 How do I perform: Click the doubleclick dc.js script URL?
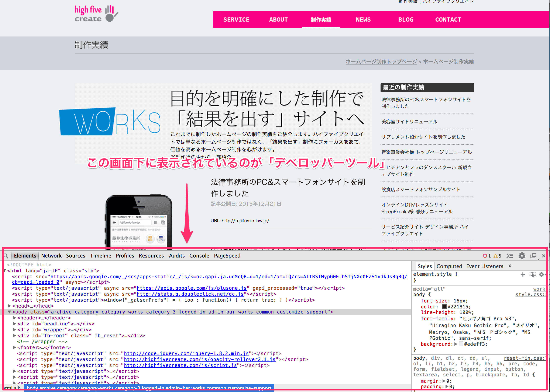pos(190,294)
